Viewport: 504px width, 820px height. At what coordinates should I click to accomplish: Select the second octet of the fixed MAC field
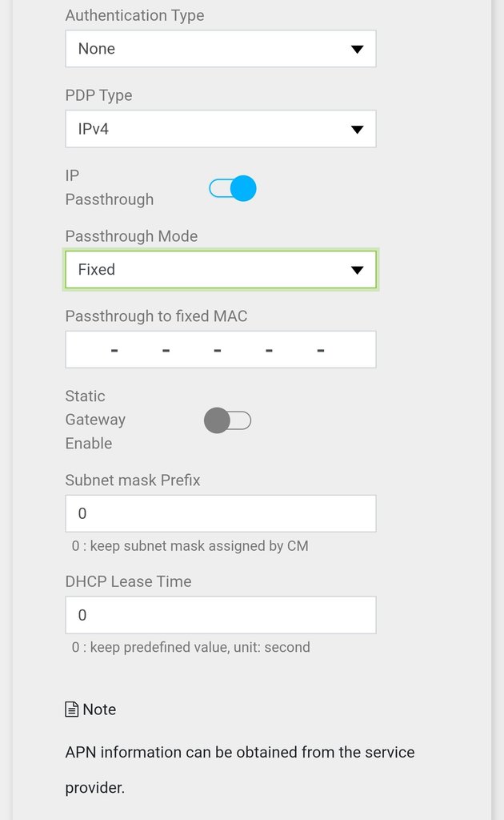click(140, 350)
